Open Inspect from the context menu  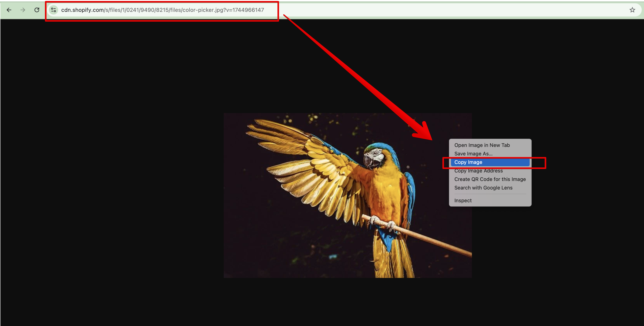[x=463, y=200]
